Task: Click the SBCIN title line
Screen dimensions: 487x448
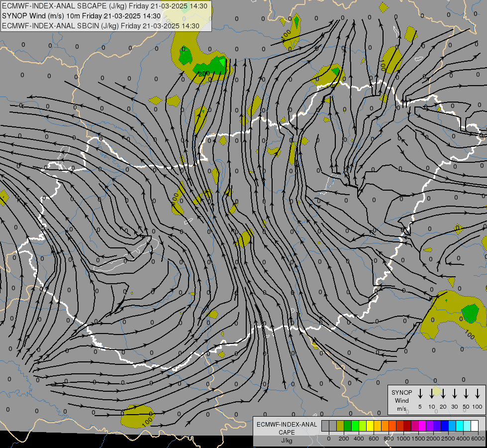Action: point(100,26)
